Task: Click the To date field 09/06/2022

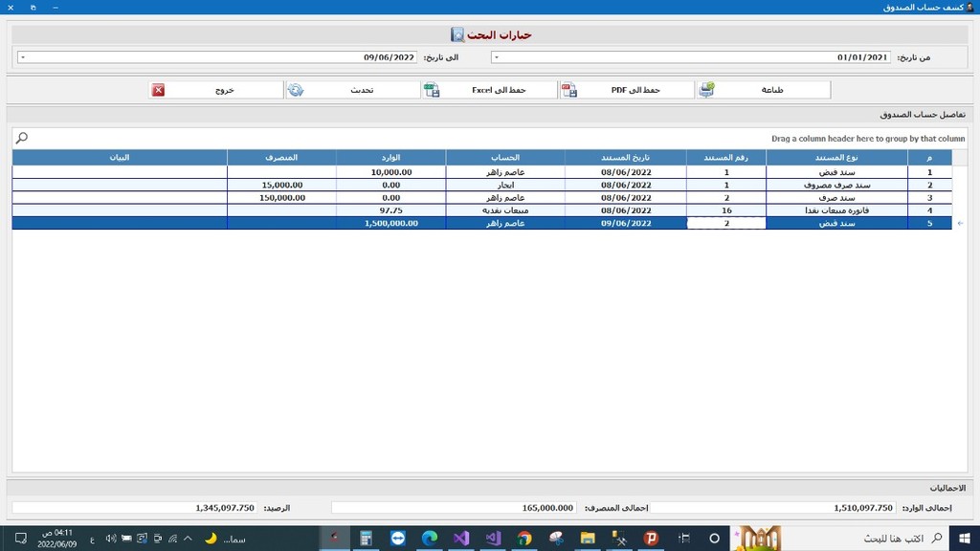Action: click(x=217, y=57)
